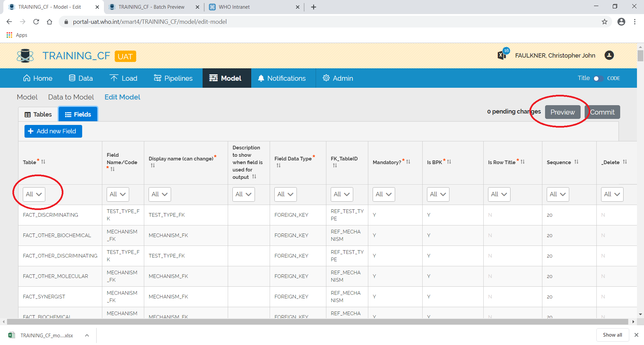Viewport: 644px width, 345px height.
Task: Toggle the Title/CODE switch
Action: (598, 78)
